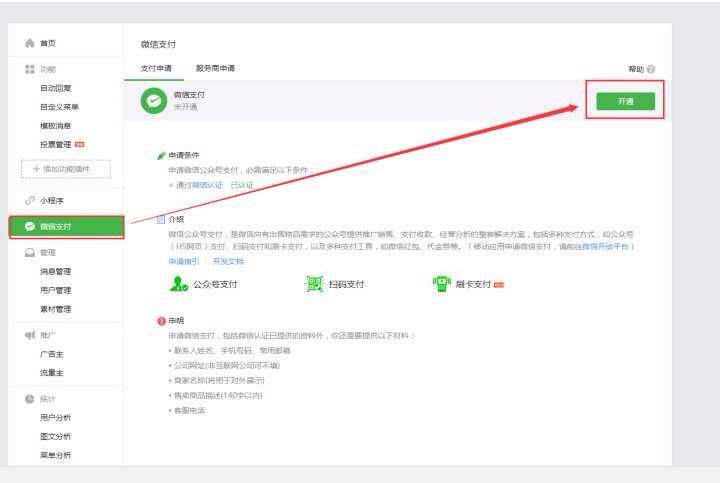720x483 pixels.
Task: Click the 管理 section header
Action: coord(48,253)
